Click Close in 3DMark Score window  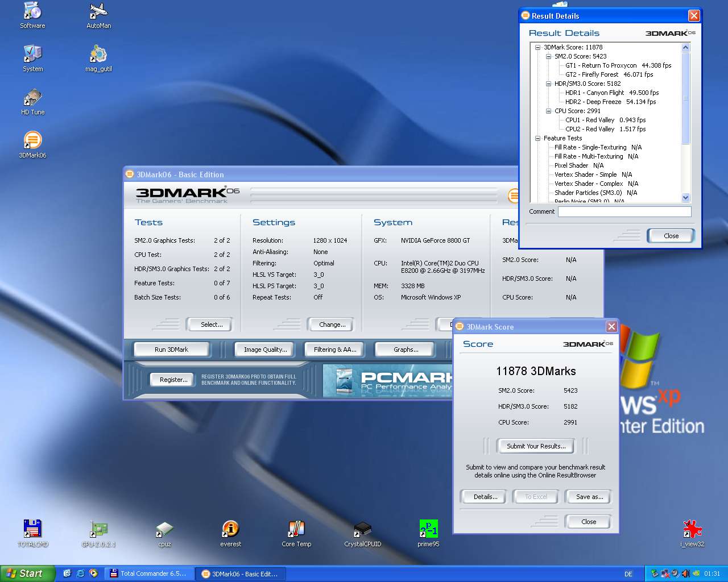click(x=589, y=522)
